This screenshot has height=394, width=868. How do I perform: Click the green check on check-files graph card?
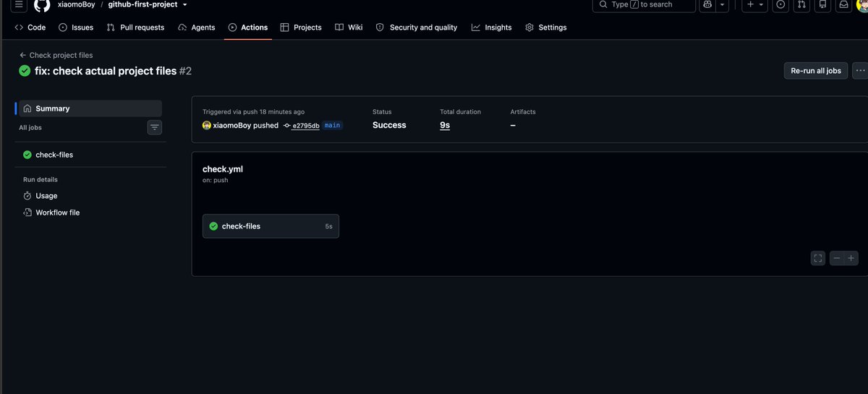pos(213,226)
